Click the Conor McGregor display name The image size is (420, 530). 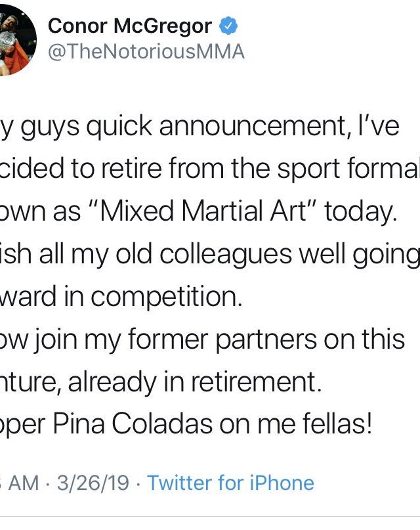click(x=130, y=26)
